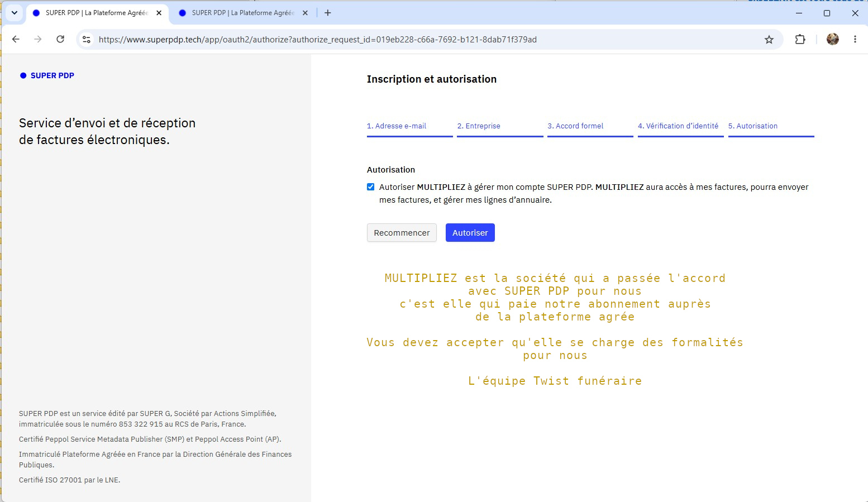Click the 'L'équipe Twist funéraire' signature

555,381
